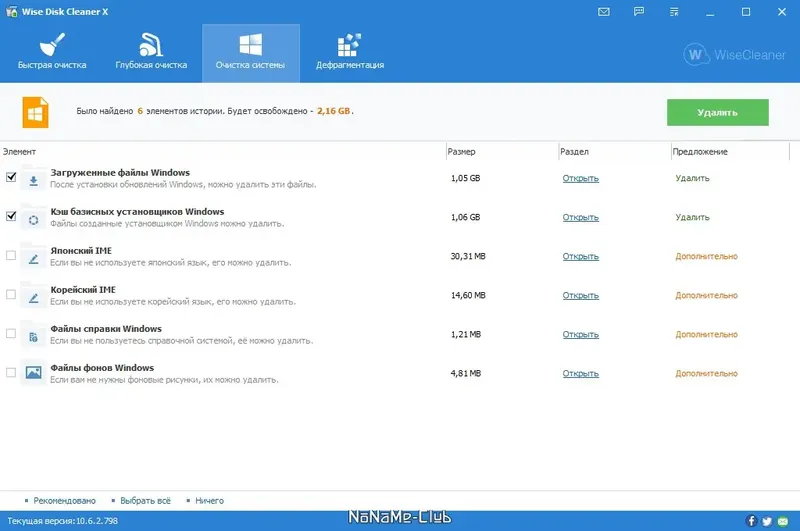Click the pencil icon beside Японский IME
Image resolution: width=800 pixels, height=531 pixels.
[33, 259]
